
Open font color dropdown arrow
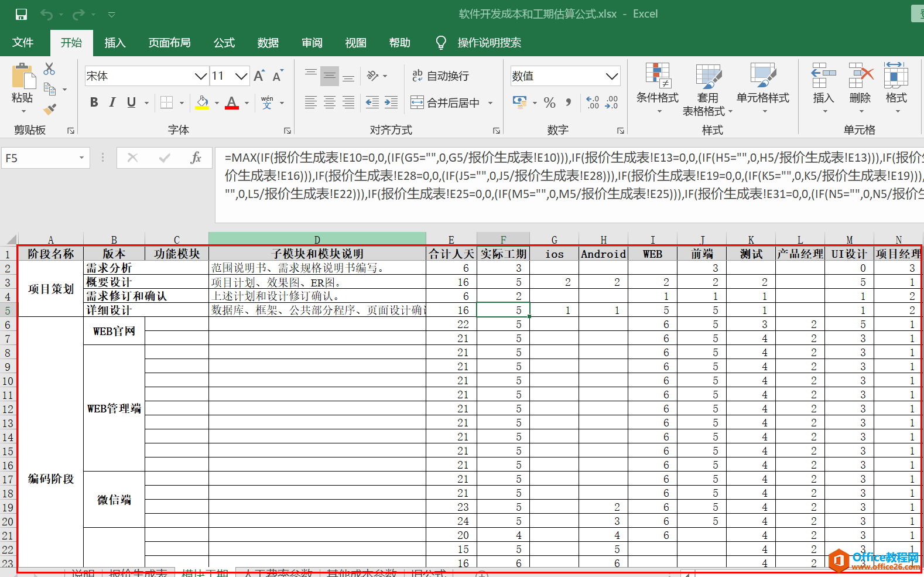point(247,103)
